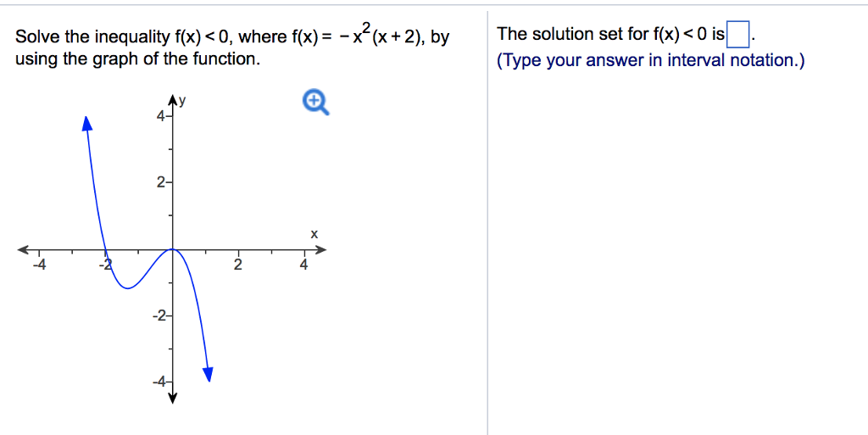Click the x-axis left arrowhead
The width and height of the screenshot is (868, 435).
[x=24, y=249]
